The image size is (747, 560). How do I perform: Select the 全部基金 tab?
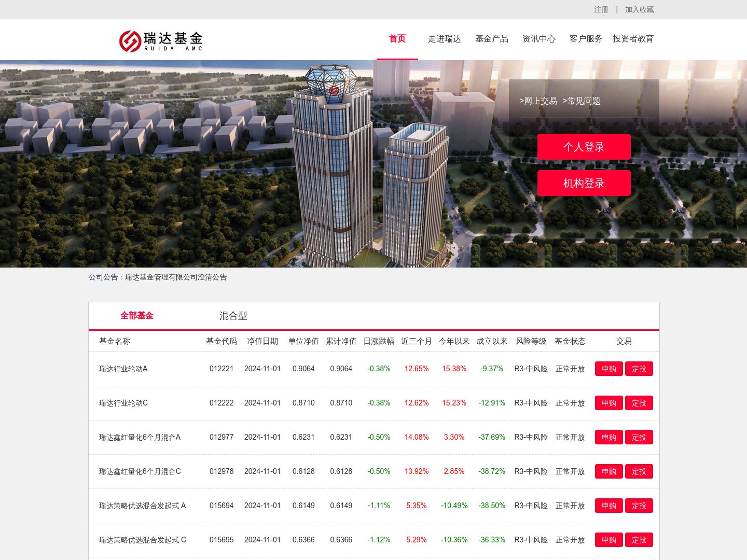[137, 316]
